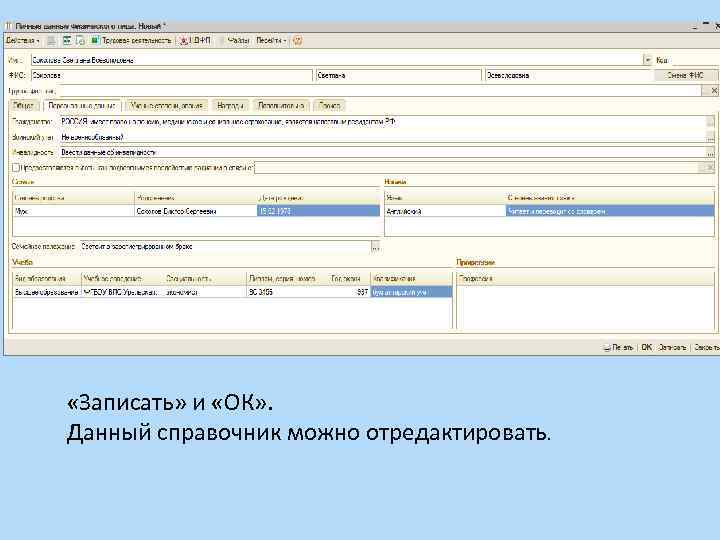This screenshot has height=540, width=720.
Task: Toggle the checkbox below disability field
Action: tap(16, 168)
